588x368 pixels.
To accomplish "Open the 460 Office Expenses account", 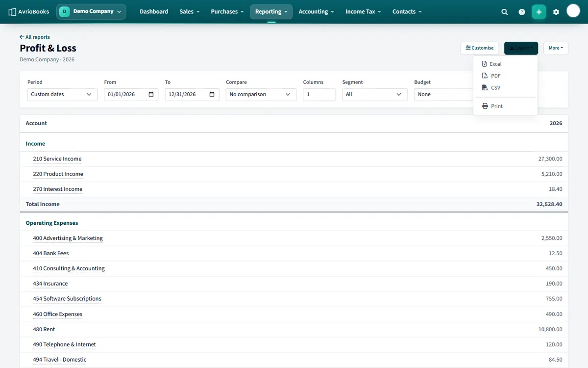I will click(58, 315).
